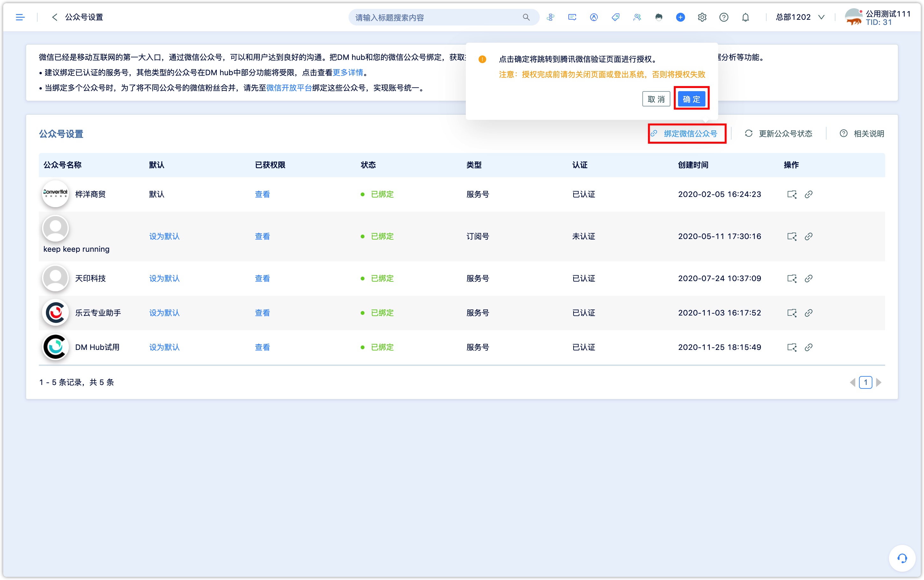Image resolution: width=924 pixels, height=580 pixels.
Task: Click the share icon for 桦洋商贸 row
Action: [x=792, y=194]
